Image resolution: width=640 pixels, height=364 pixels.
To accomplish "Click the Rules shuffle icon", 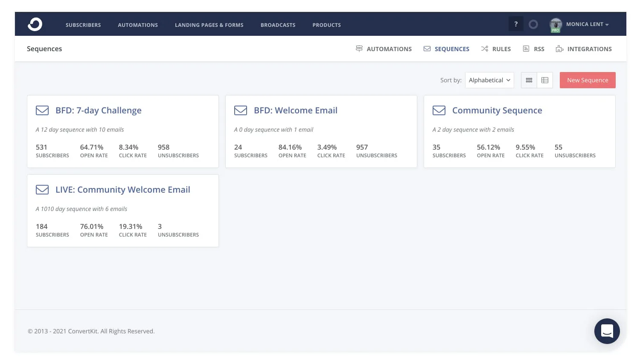I will [x=485, y=49].
